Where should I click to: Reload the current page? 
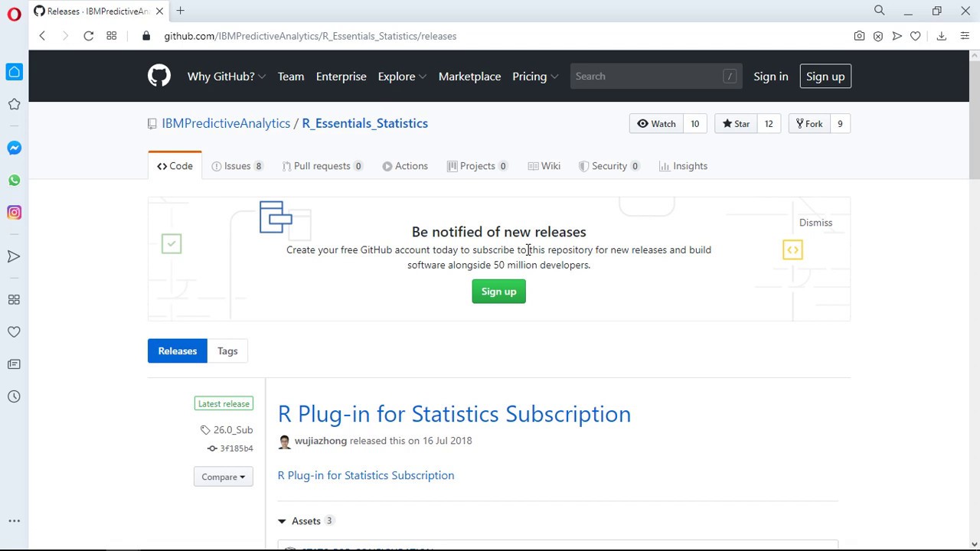(x=89, y=36)
